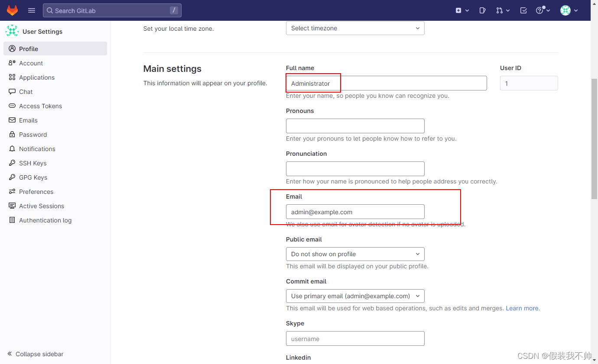Open the Public email dropdown
This screenshot has height=364, width=598.
pyautogui.click(x=355, y=254)
